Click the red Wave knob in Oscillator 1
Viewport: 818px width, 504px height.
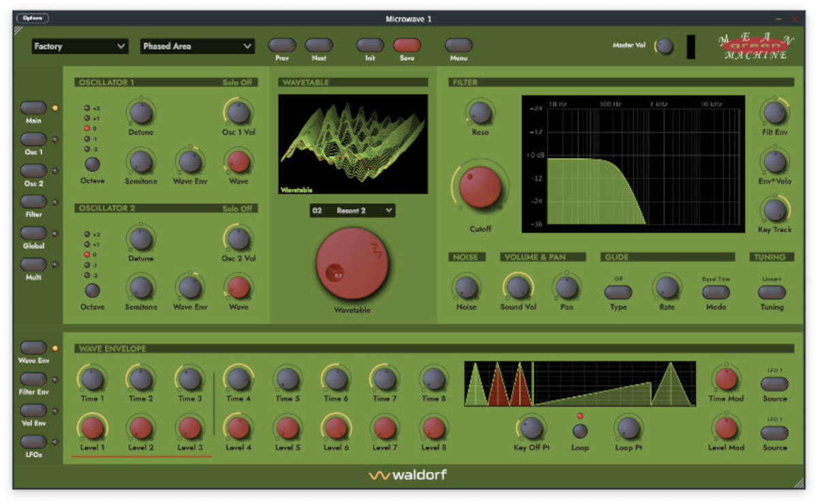point(238,161)
